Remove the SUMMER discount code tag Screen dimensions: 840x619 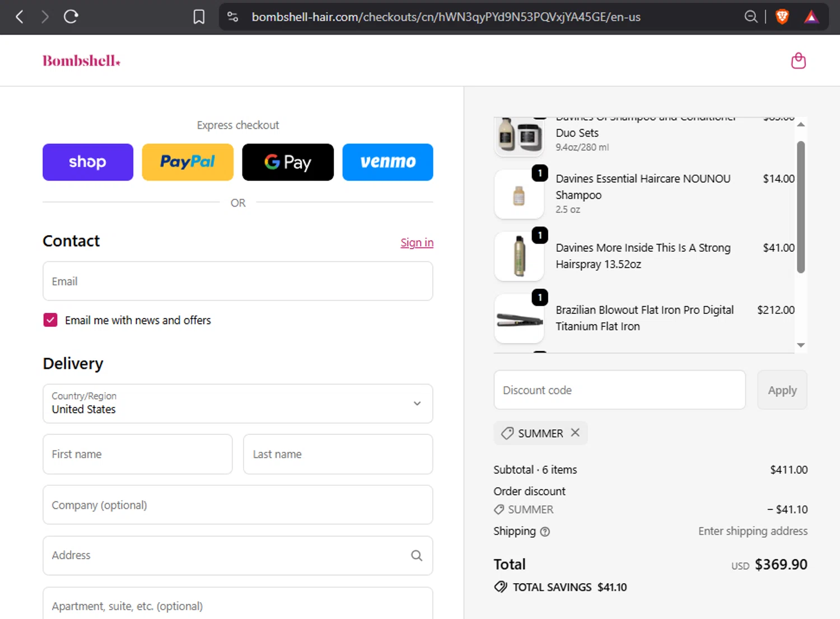[575, 433]
